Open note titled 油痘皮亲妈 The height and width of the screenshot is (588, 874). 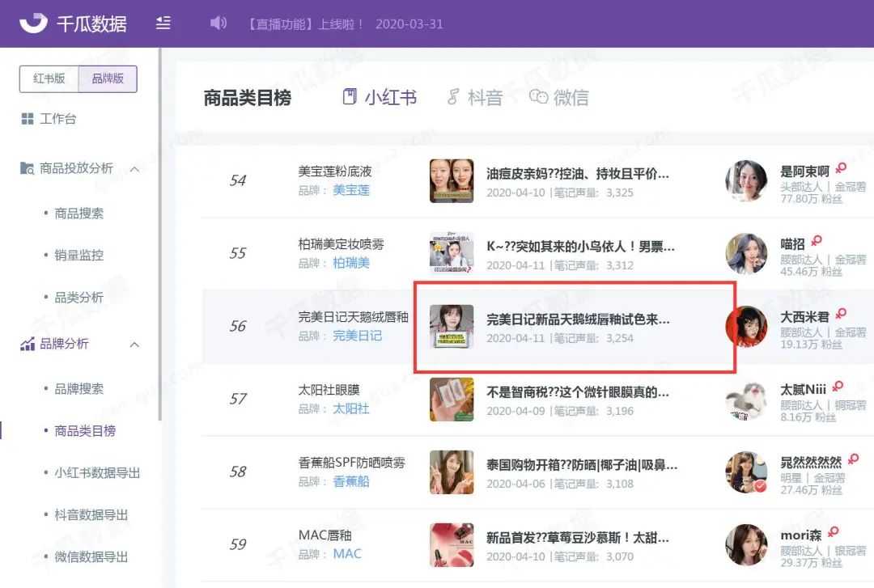click(578, 174)
